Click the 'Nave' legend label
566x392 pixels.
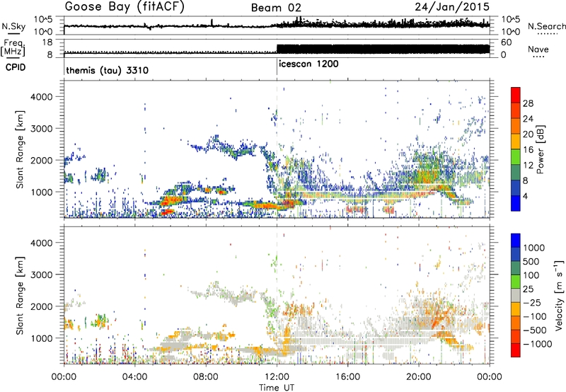tap(538, 49)
